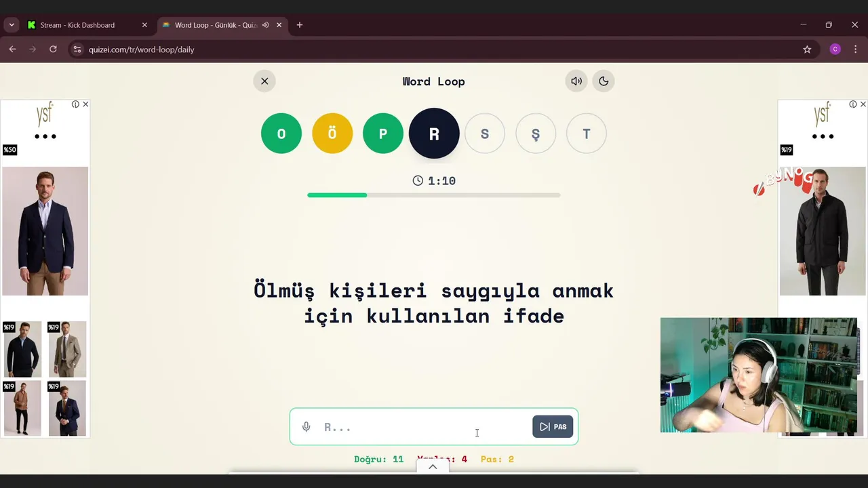Go forward in browser history

coord(33,49)
